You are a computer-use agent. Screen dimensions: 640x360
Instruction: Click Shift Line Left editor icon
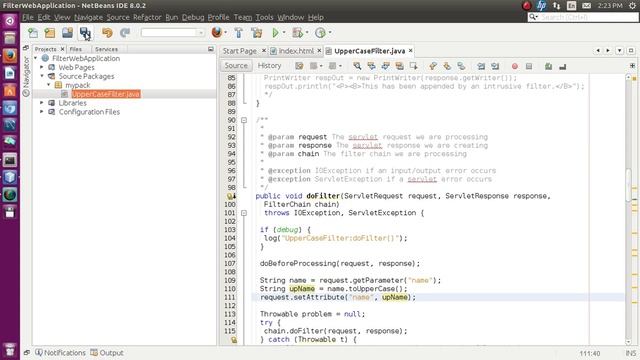481,66
